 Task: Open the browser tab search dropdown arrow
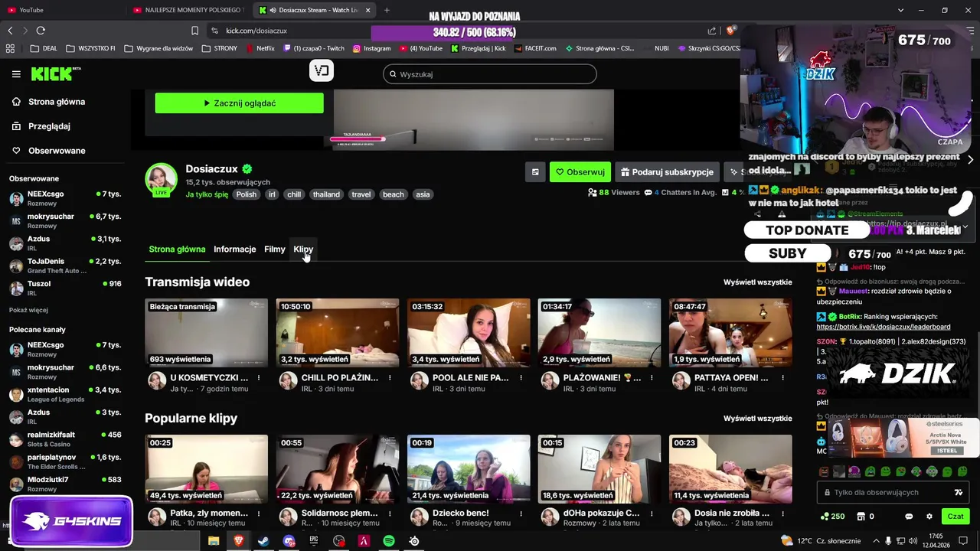(x=900, y=10)
